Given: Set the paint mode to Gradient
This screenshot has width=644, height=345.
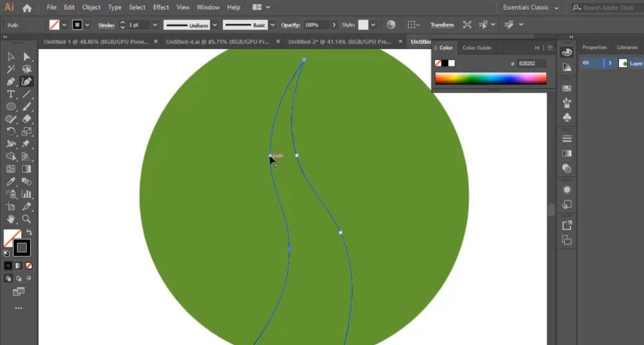Looking at the screenshot, I should tap(19, 266).
